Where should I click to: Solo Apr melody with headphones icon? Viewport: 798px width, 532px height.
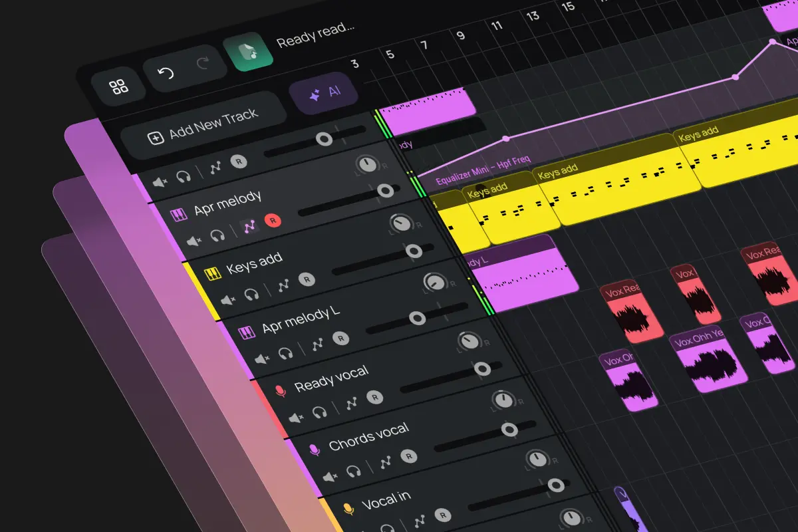click(217, 235)
